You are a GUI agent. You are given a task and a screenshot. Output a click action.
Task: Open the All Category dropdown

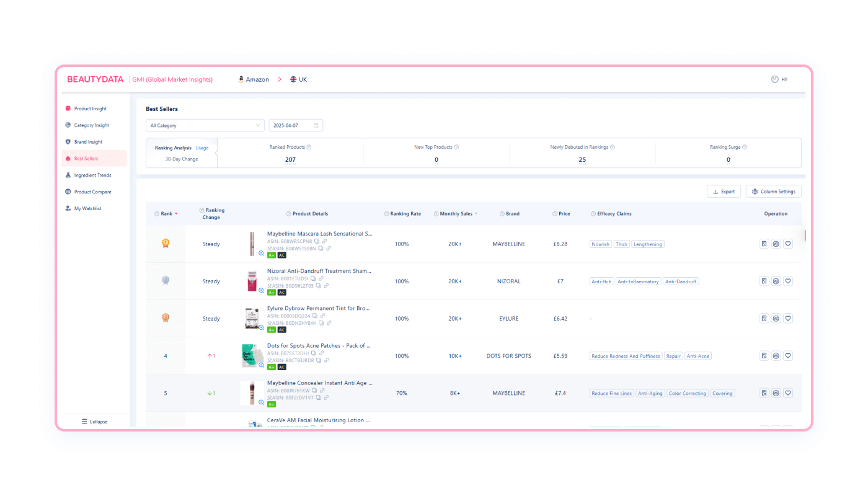(205, 125)
